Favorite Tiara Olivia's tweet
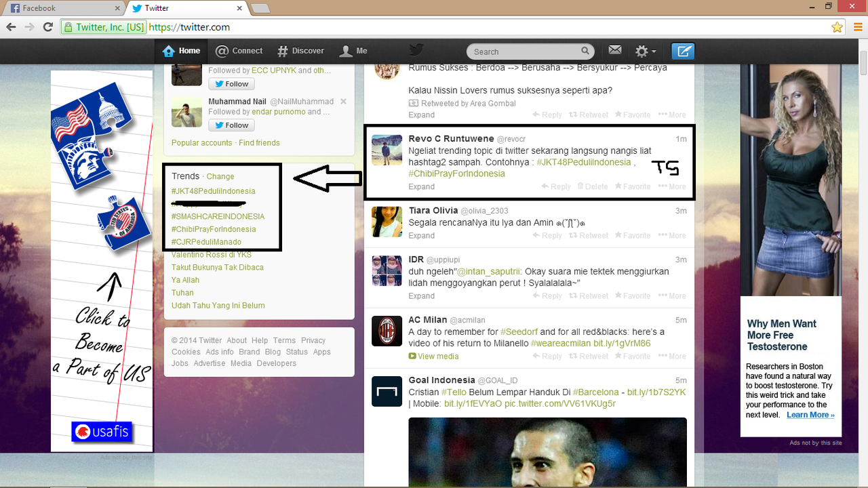Screen dimensions: 868x488 pos(632,236)
